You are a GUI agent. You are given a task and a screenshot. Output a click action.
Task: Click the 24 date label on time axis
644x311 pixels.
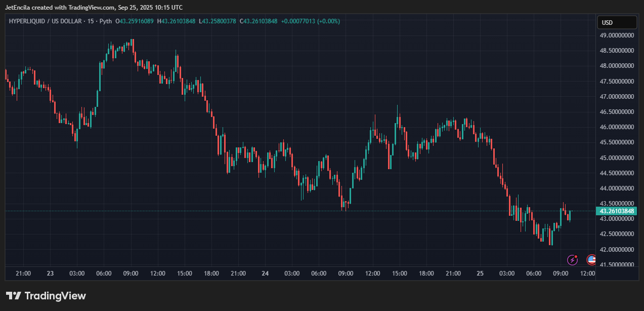265,274
